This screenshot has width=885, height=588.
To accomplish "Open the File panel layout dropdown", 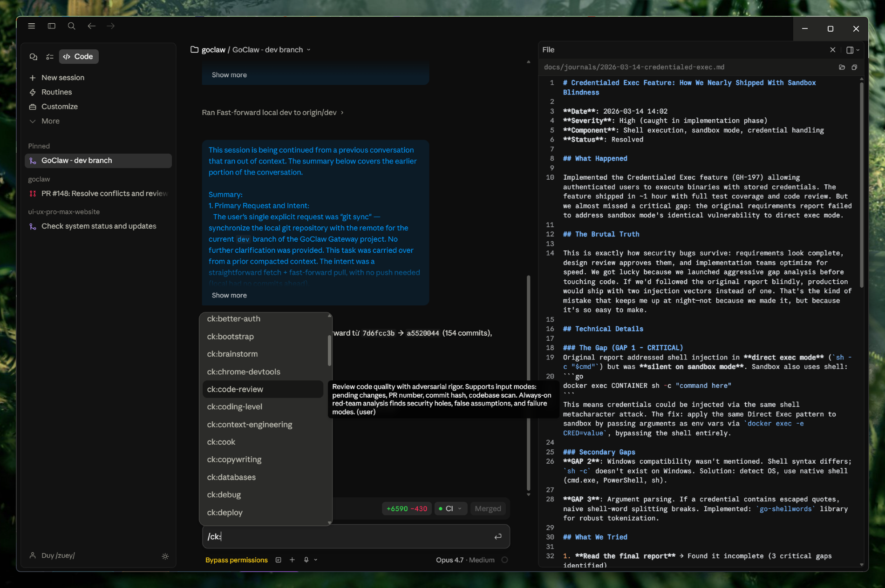I will (852, 50).
